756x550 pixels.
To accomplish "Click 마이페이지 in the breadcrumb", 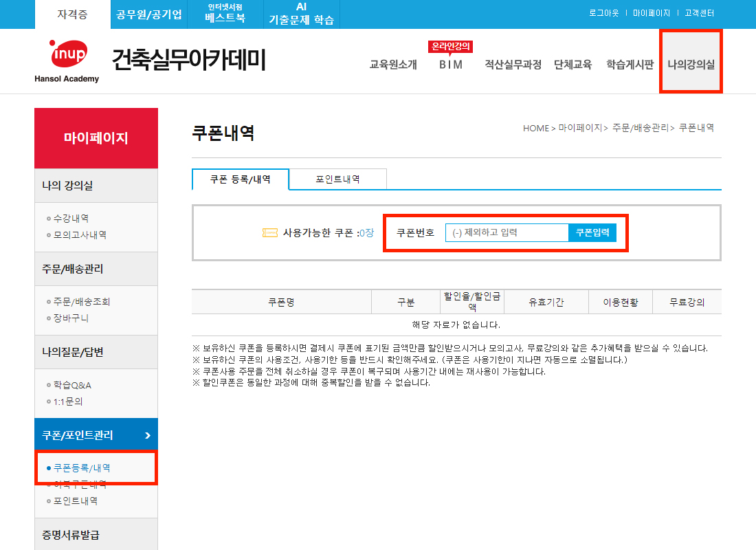I will (580, 128).
